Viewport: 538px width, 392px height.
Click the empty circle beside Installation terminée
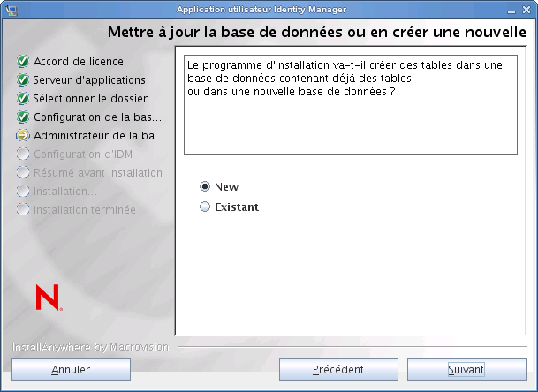click(23, 209)
